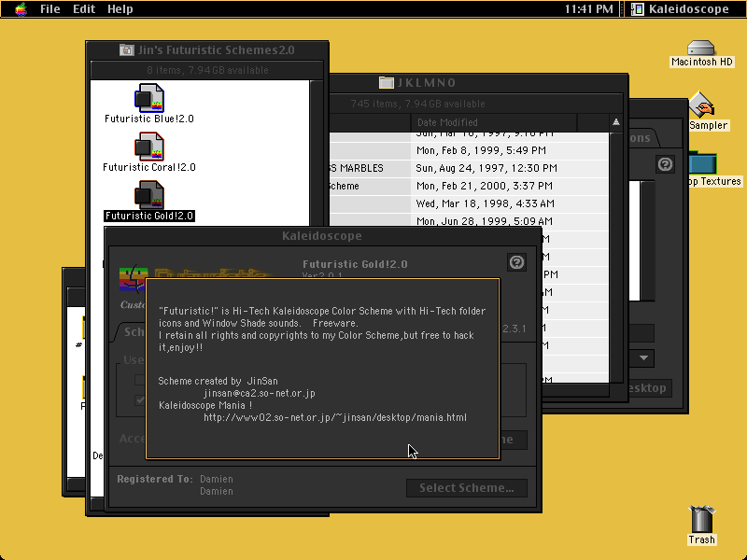Select the Futuristic Gold!2.0 scheme file icon
The width and height of the screenshot is (747, 560).
pos(149,195)
